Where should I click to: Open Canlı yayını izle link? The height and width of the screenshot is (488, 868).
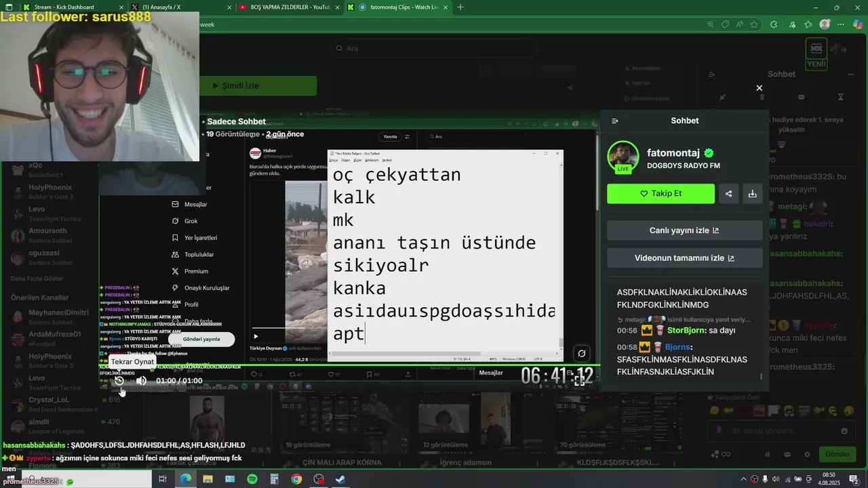tap(684, 230)
